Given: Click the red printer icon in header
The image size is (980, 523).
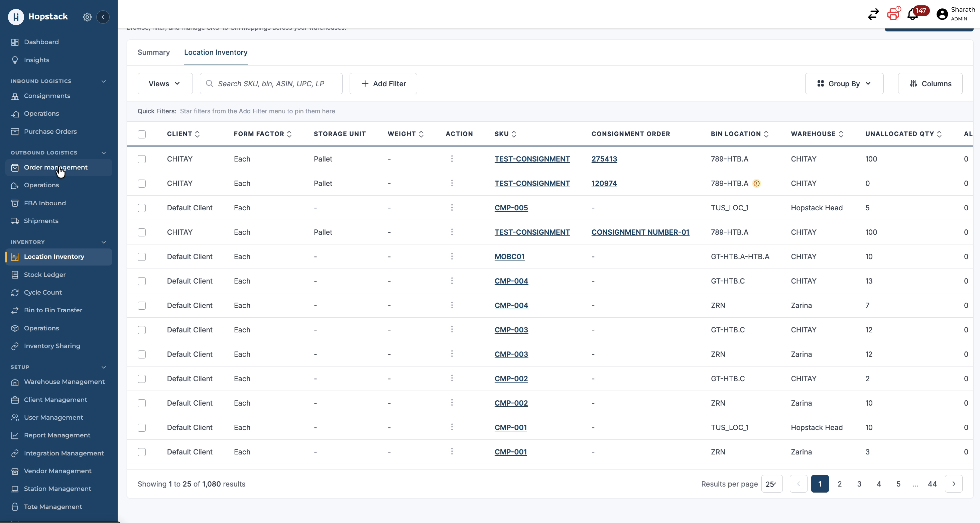Looking at the screenshot, I should [893, 14].
